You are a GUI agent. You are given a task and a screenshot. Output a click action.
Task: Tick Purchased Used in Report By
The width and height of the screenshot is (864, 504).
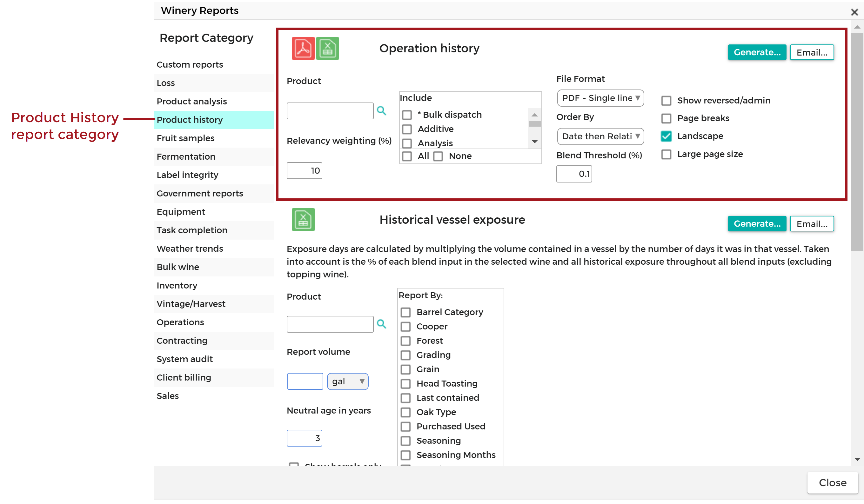coord(405,427)
